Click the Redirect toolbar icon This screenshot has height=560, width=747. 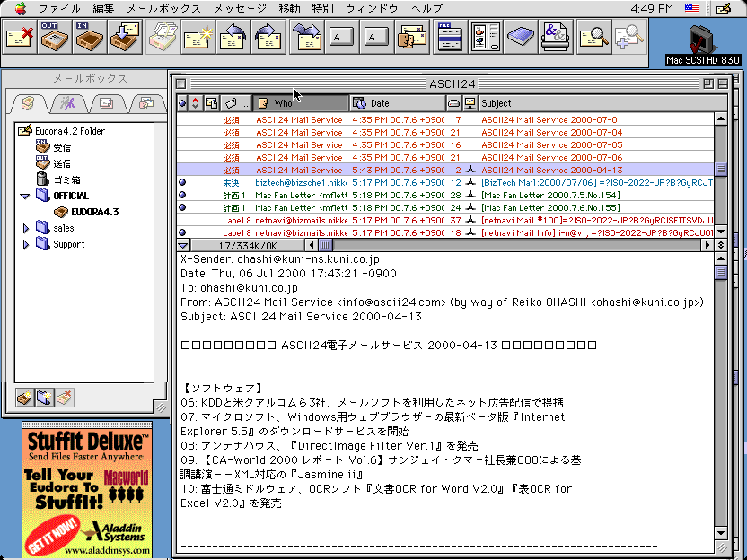point(306,37)
